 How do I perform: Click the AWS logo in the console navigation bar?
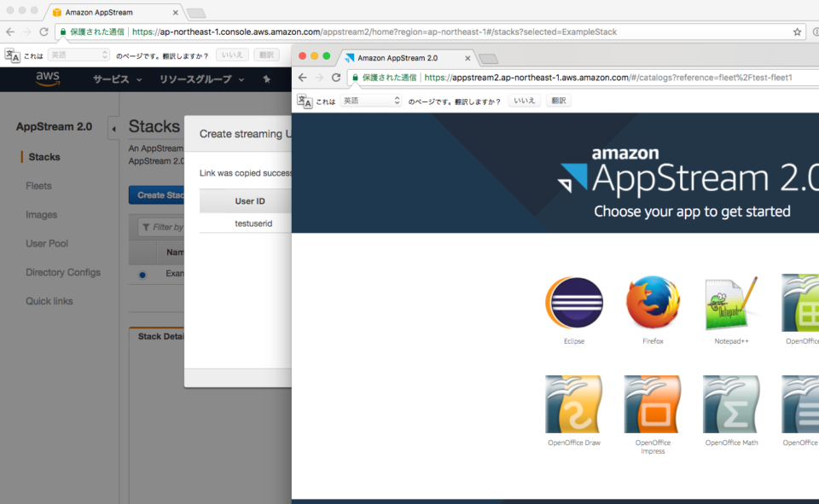tap(48, 78)
